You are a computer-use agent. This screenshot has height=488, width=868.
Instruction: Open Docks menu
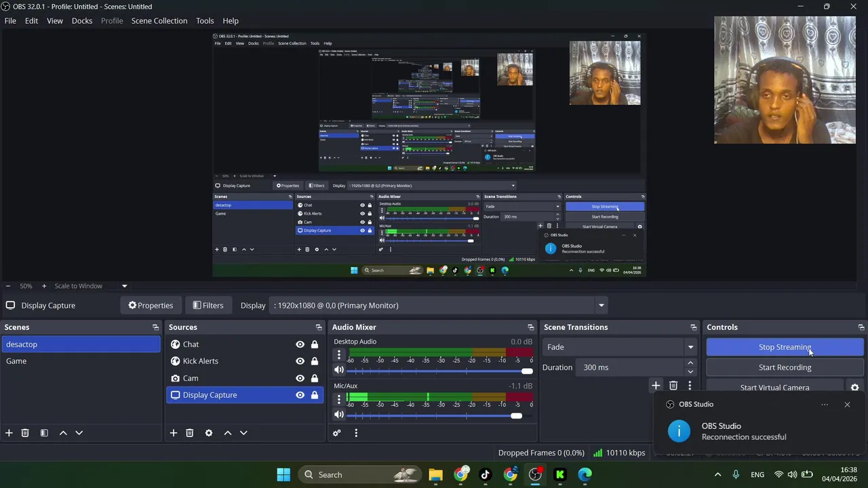click(82, 21)
